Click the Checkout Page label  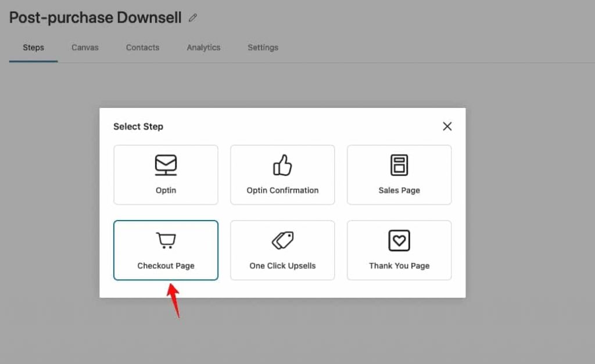pyautogui.click(x=166, y=266)
